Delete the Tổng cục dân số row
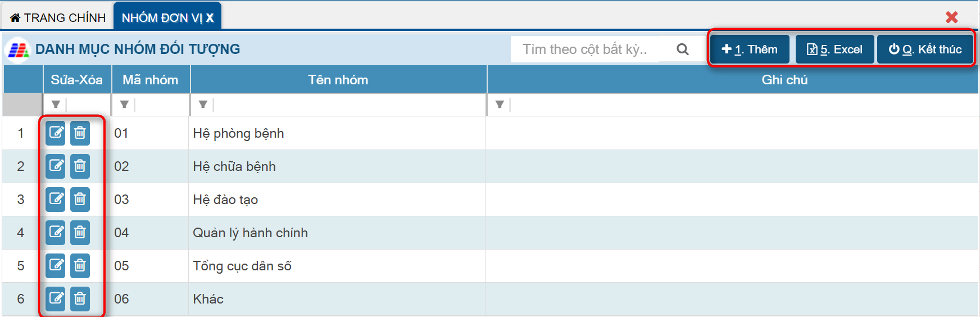 click(80, 266)
